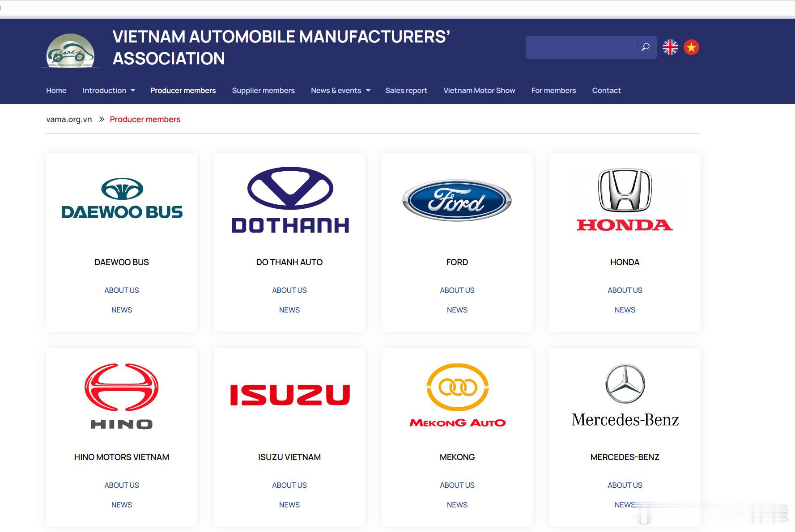Open the Honda logo
This screenshot has height=532, width=795.
[625, 200]
